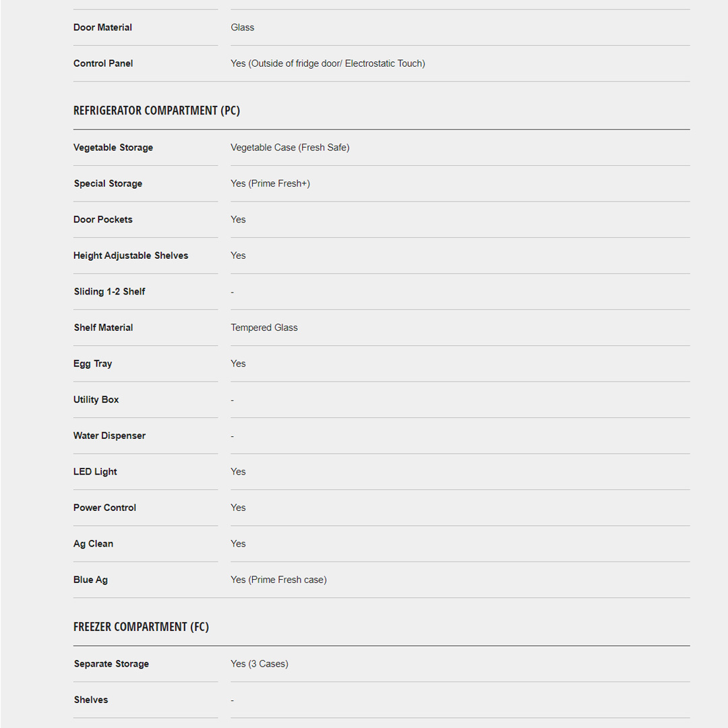Click the Door Material spec label

(102, 28)
